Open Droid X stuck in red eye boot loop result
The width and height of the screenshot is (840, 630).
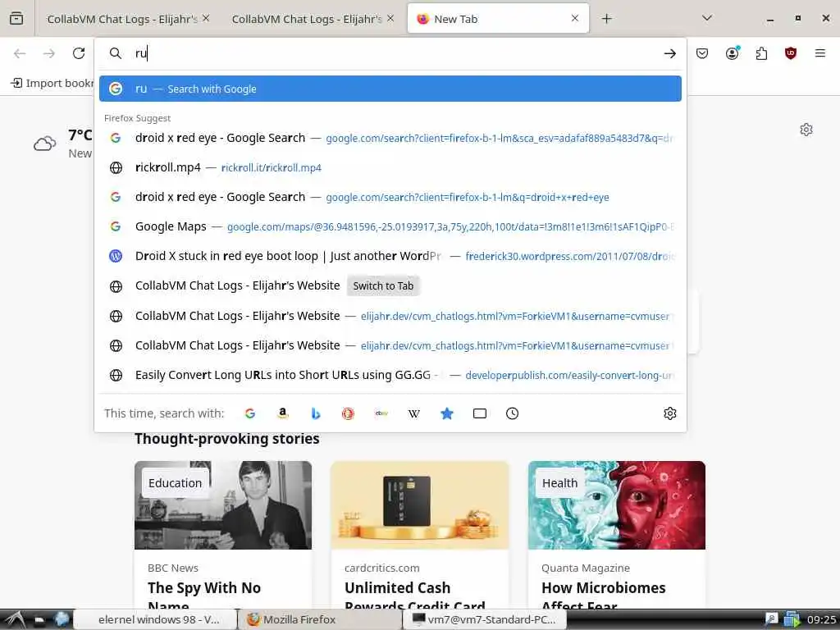(x=390, y=256)
